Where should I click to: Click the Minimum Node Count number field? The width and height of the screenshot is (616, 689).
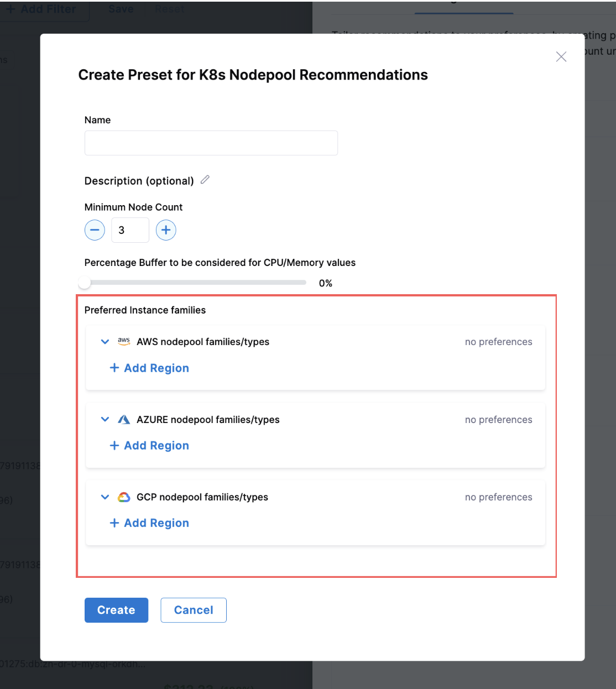click(x=130, y=230)
